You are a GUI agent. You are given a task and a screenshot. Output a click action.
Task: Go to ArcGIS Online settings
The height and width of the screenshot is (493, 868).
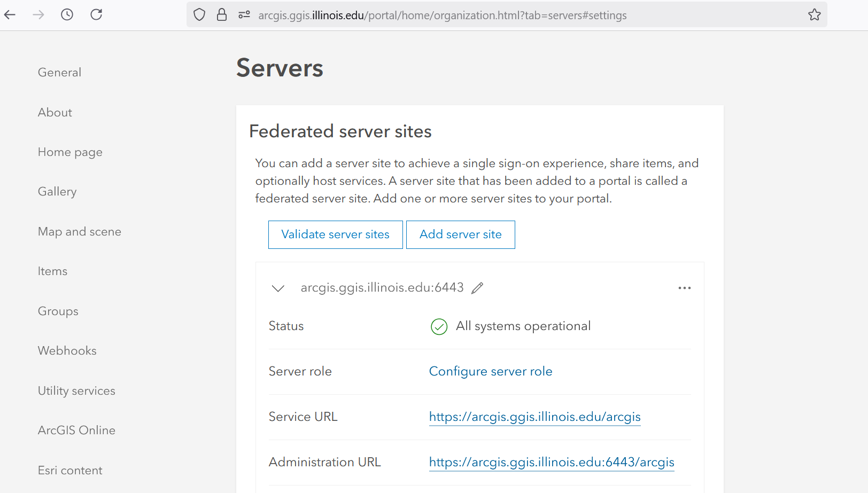[x=76, y=431]
